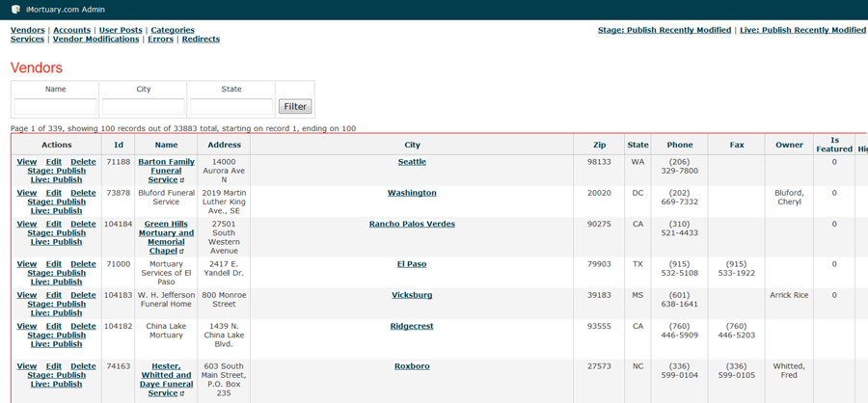Click Live: Publish for China Lake Mortuary
Viewport: 868px width, 403px height.
point(57,344)
